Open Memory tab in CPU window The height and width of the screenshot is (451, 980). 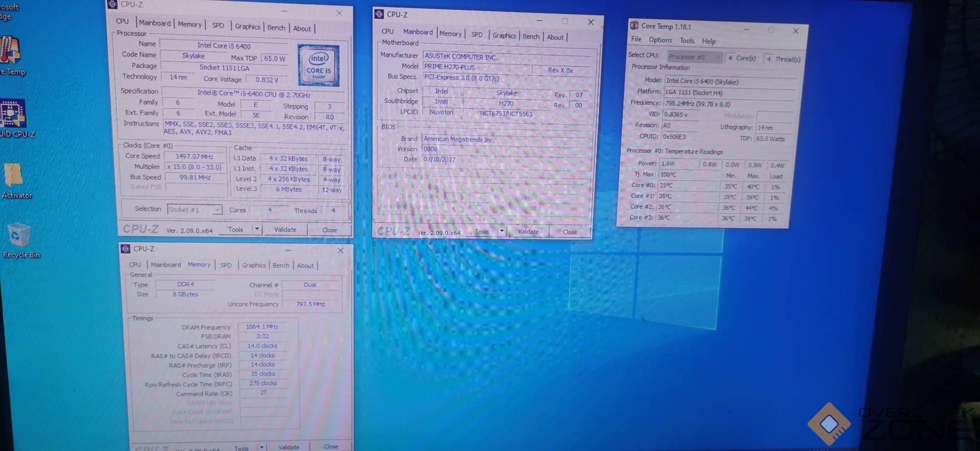190,24
